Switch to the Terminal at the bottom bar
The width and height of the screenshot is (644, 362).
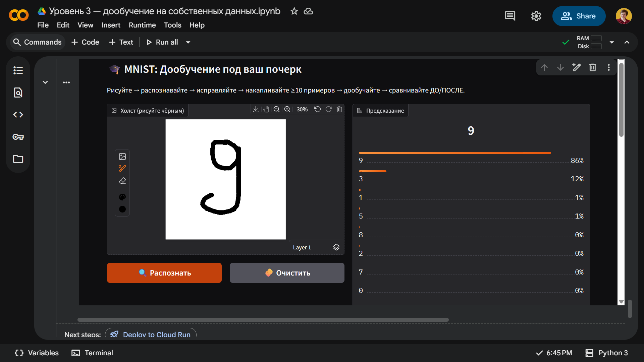point(92,353)
